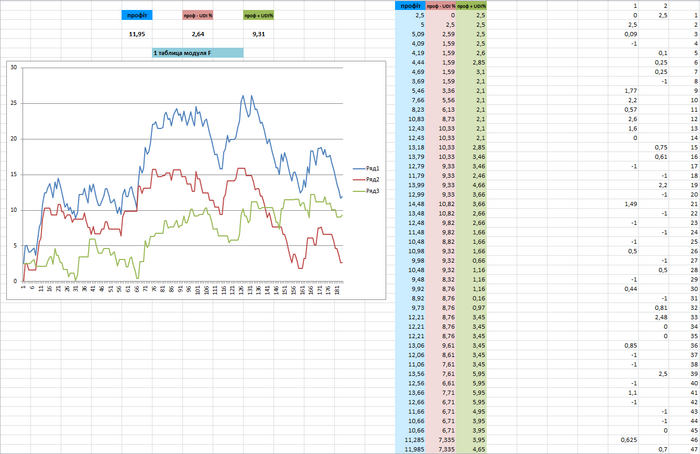The image size is (700, 454).
Task: Select the cell with value 13,56
Action: pos(410,374)
